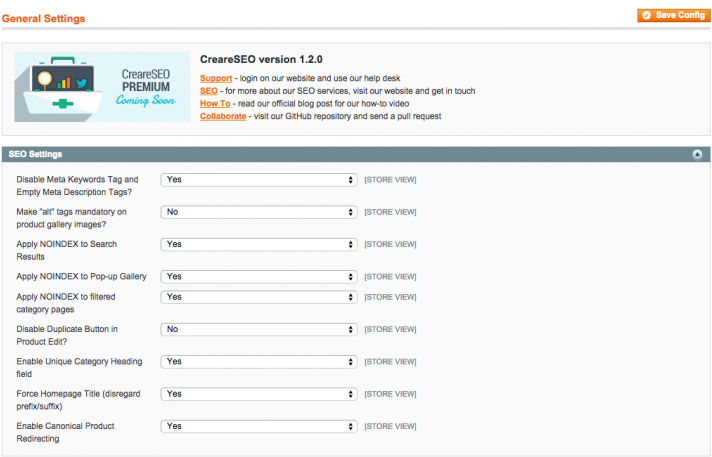This screenshot has width=712, height=457.
Task: Click the SEO Settings section header
Action: pyautogui.click(x=36, y=154)
